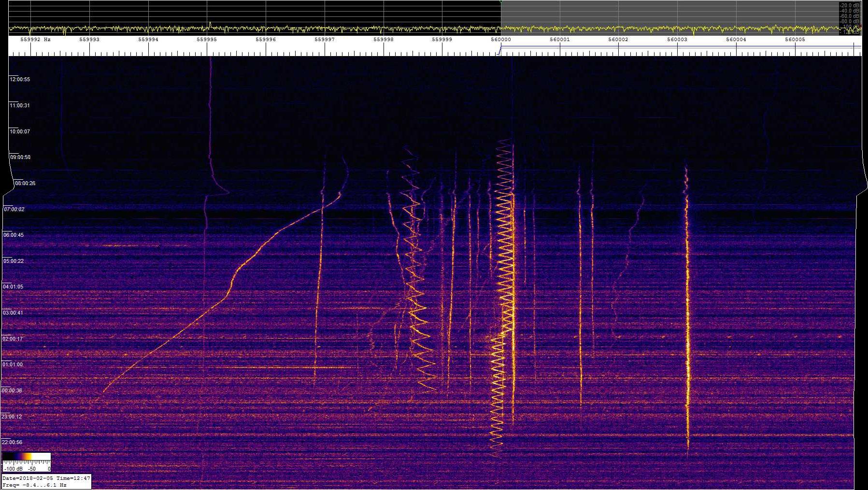This screenshot has height=490, width=868.
Task: Select the 560001 frequency label
Action: (560, 40)
